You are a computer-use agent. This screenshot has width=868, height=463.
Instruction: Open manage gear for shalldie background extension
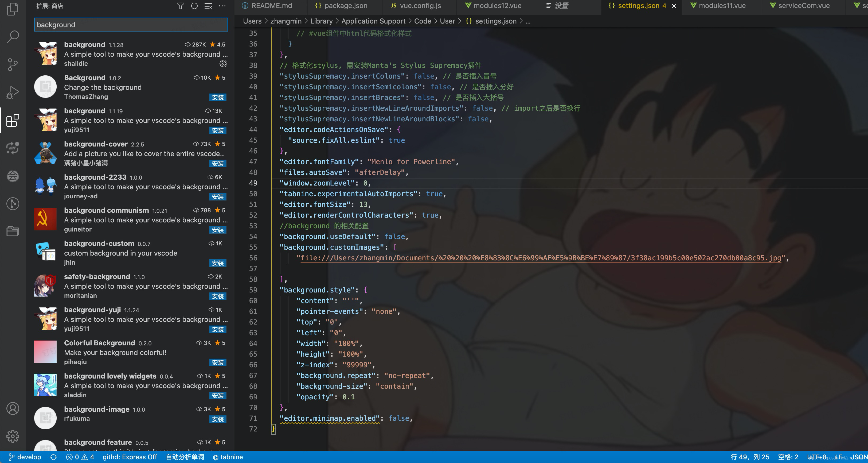tap(223, 63)
